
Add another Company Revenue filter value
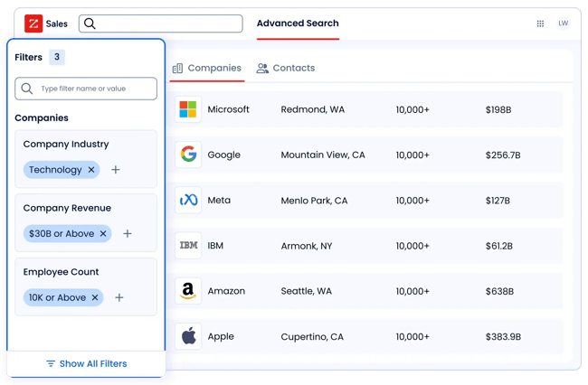tap(128, 234)
